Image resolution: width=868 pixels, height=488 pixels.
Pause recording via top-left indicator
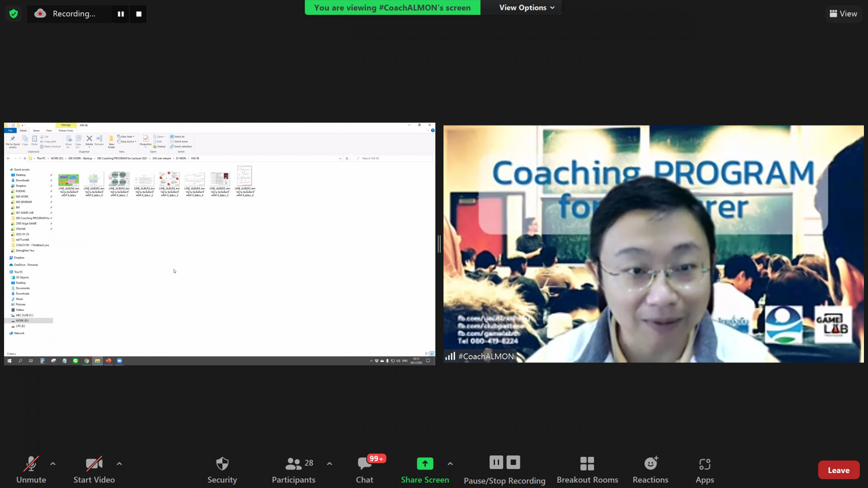click(121, 14)
